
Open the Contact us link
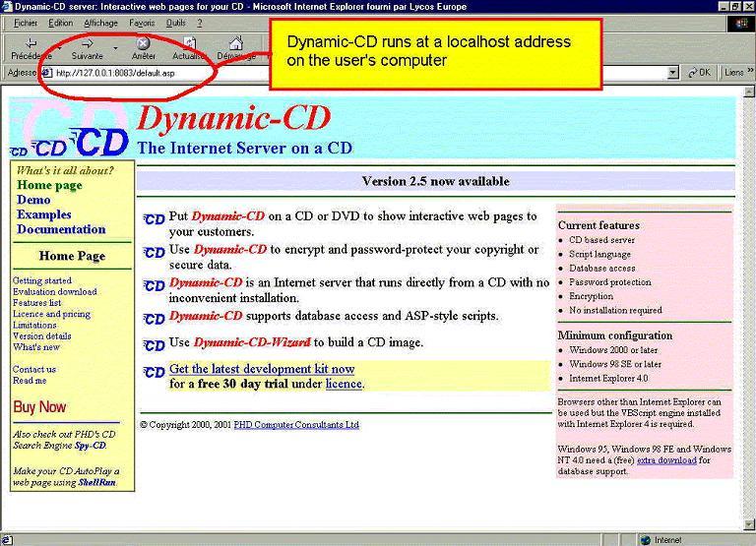[x=34, y=369]
